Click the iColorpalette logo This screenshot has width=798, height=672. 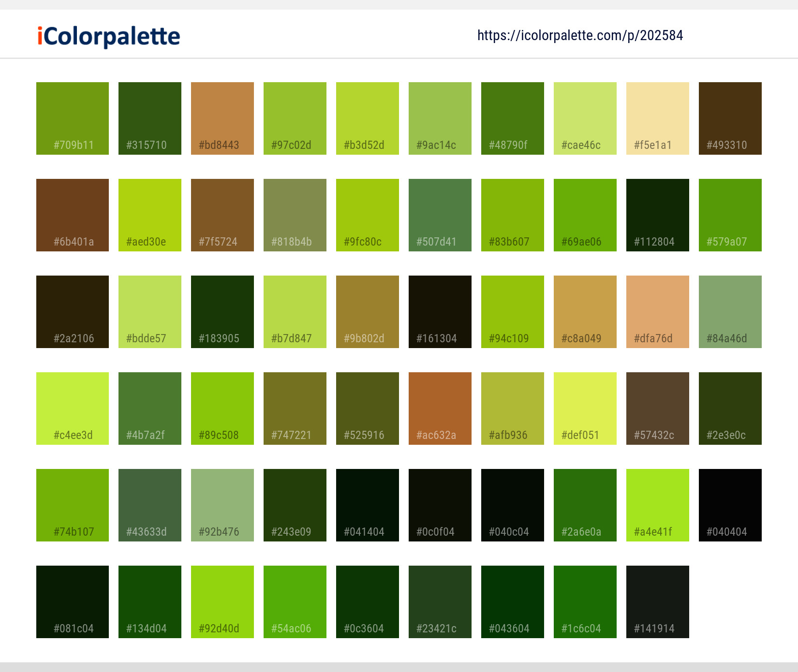(109, 36)
